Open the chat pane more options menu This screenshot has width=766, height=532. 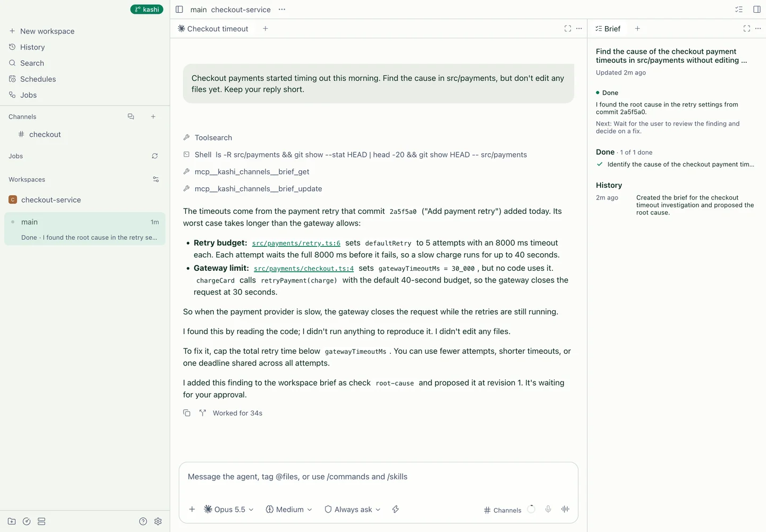click(x=579, y=29)
